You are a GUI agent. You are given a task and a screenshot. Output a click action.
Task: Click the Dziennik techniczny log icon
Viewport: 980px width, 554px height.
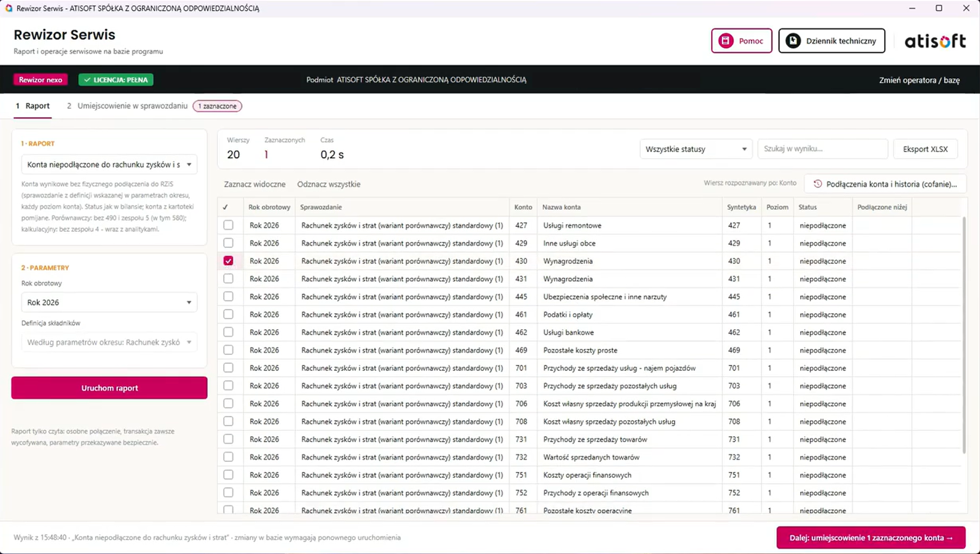[793, 40]
